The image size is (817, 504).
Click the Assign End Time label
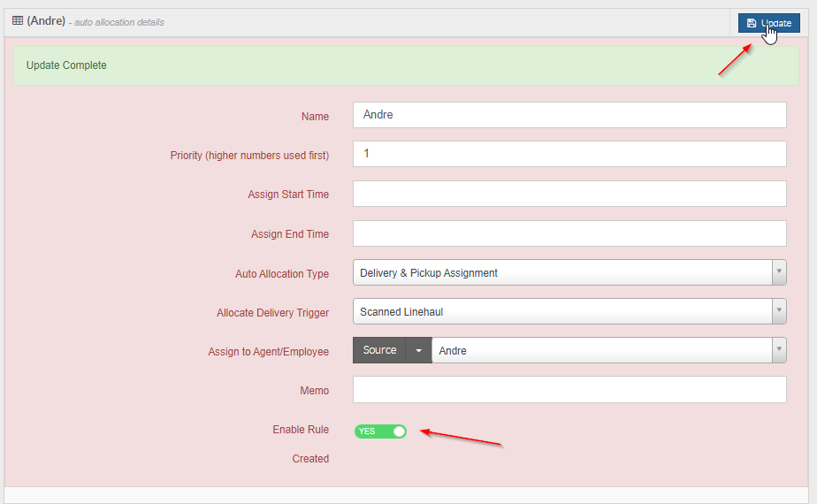coord(290,234)
